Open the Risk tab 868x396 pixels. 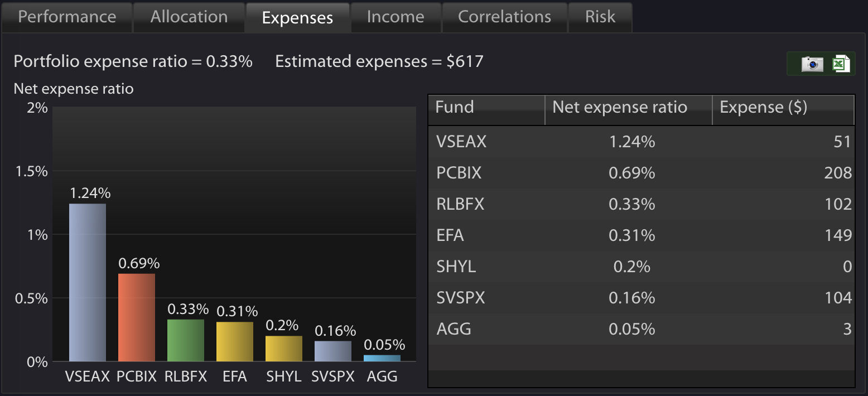600,17
